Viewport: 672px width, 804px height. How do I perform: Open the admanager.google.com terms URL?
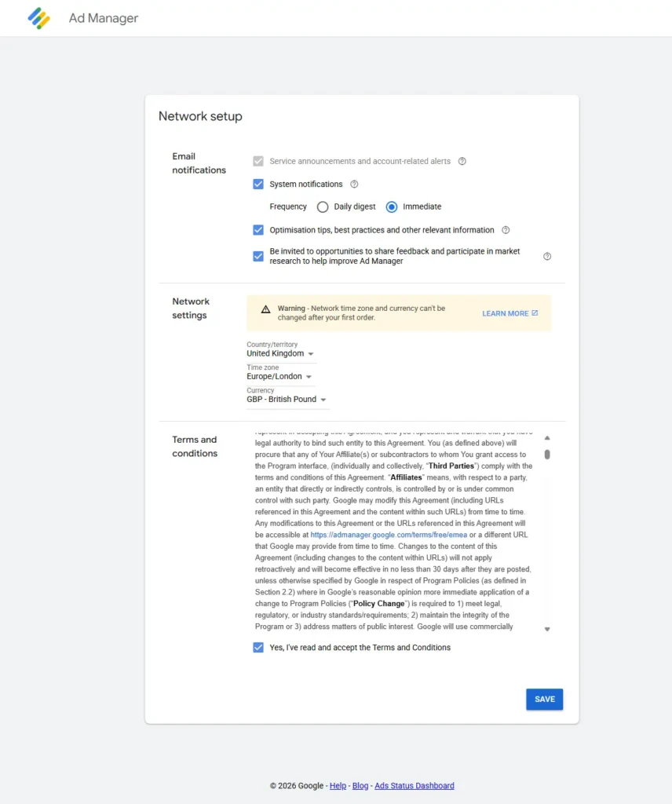point(389,535)
